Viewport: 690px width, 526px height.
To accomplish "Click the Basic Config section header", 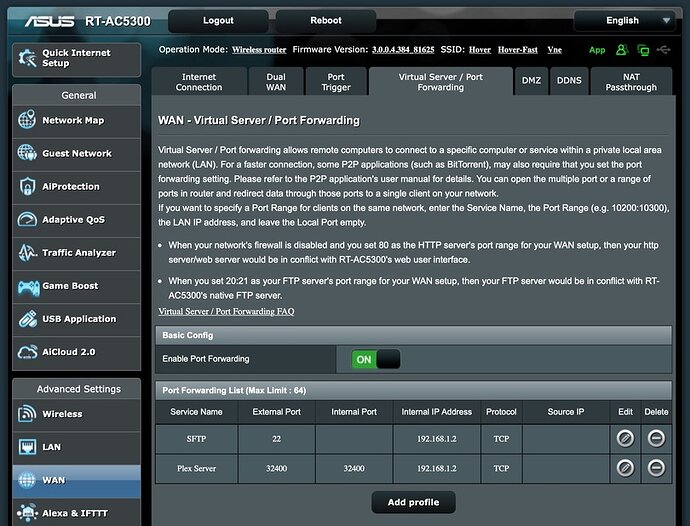I will tap(413, 335).
